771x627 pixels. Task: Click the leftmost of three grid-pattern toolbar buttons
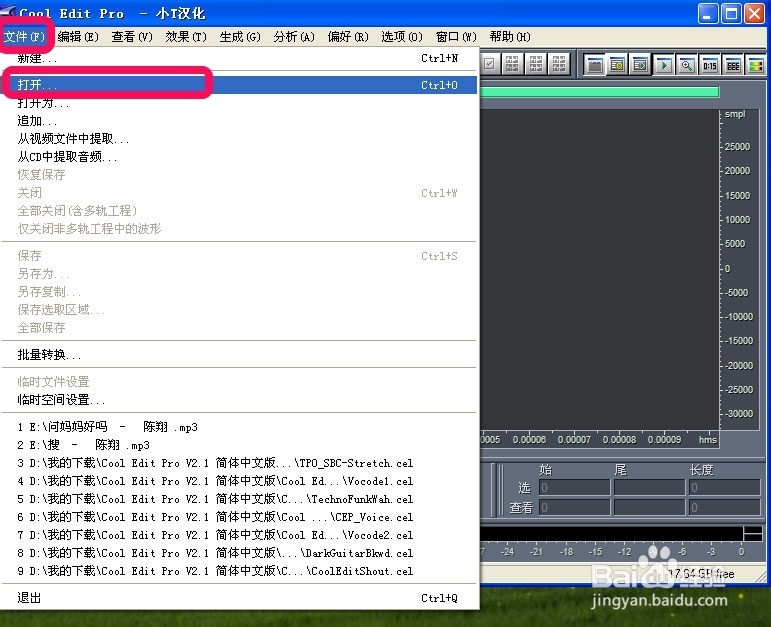(x=512, y=64)
